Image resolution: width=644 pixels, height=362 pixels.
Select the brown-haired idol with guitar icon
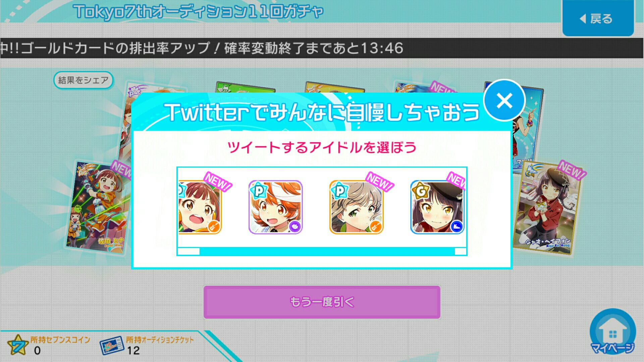tap(200, 207)
